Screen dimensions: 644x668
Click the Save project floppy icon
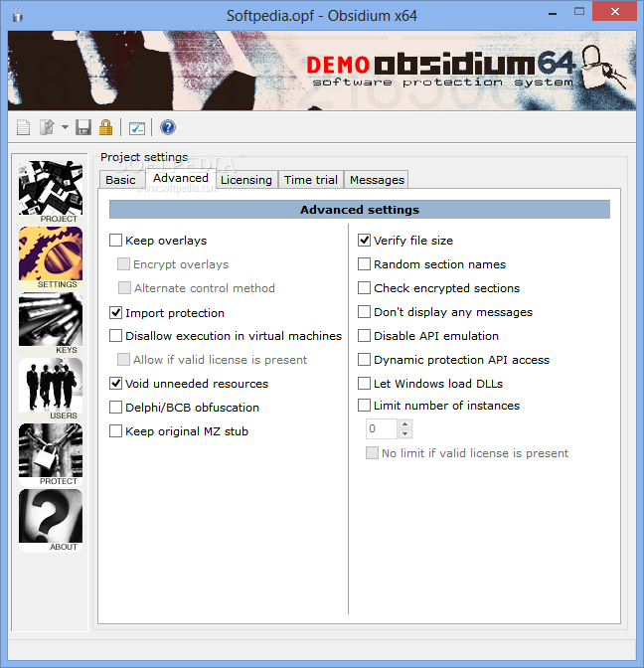click(x=83, y=127)
